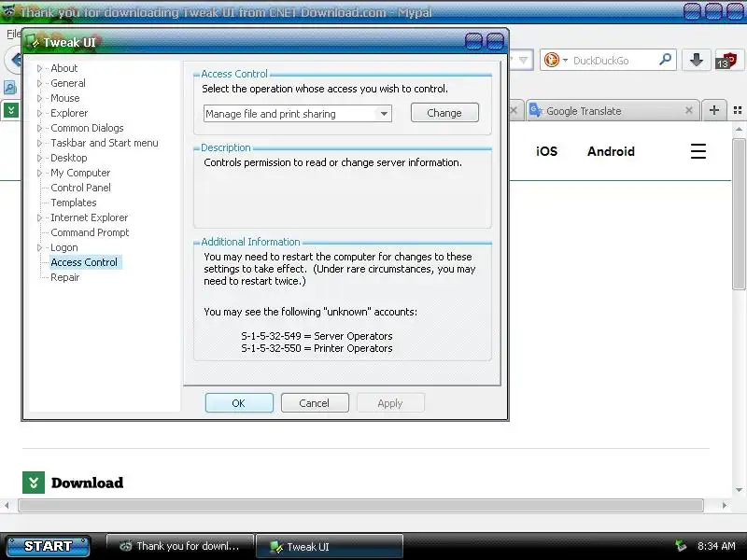Expand the Explorer tree node
Image resolution: width=747 pixels, height=560 pixels.
(x=39, y=113)
